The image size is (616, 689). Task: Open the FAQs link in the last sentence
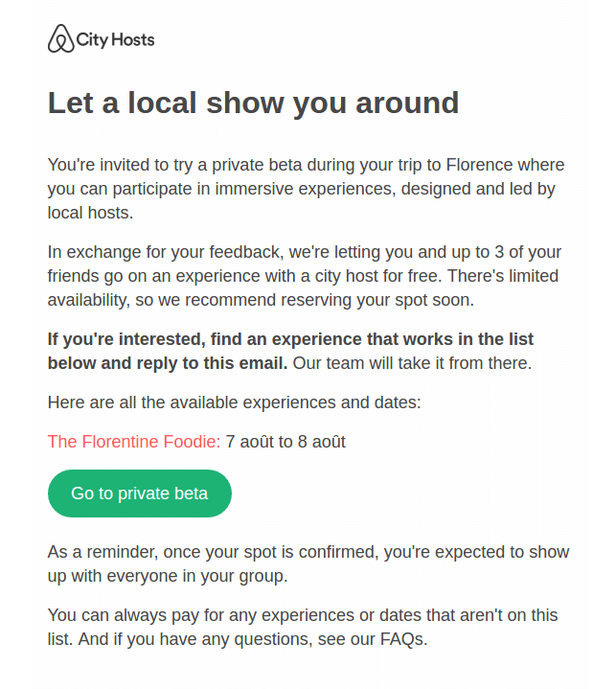(400, 639)
